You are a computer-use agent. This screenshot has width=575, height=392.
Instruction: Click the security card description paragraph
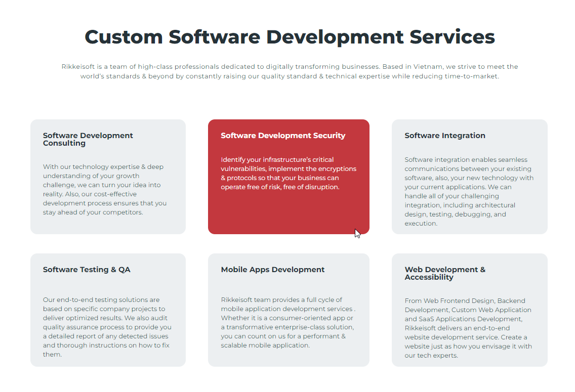click(x=287, y=173)
